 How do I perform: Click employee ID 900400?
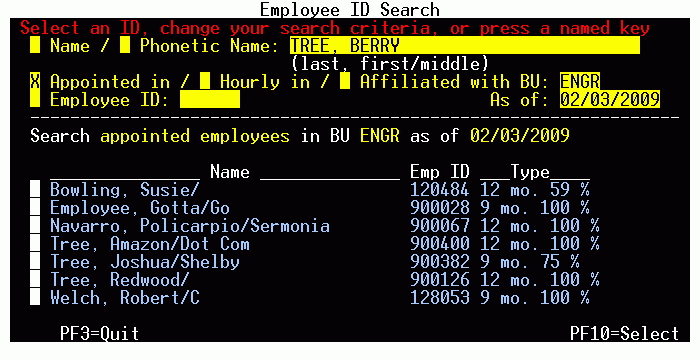coord(440,243)
